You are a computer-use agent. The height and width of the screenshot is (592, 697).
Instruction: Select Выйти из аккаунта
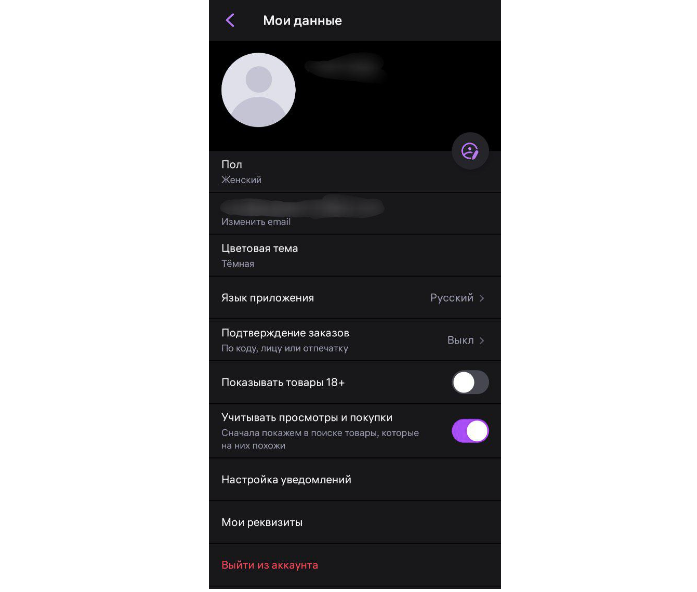pos(269,565)
